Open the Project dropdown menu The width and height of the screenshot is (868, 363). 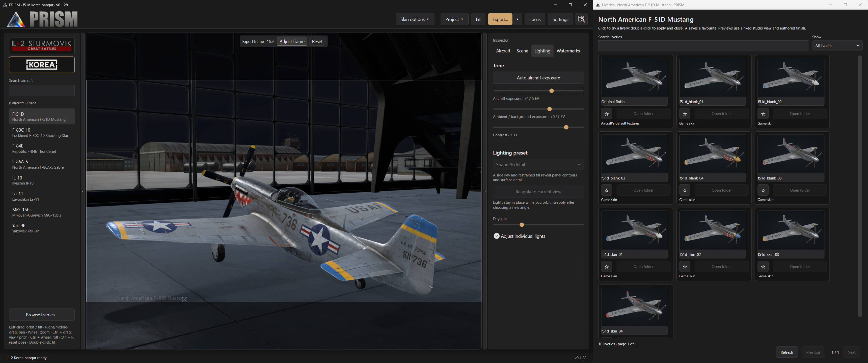[454, 19]
